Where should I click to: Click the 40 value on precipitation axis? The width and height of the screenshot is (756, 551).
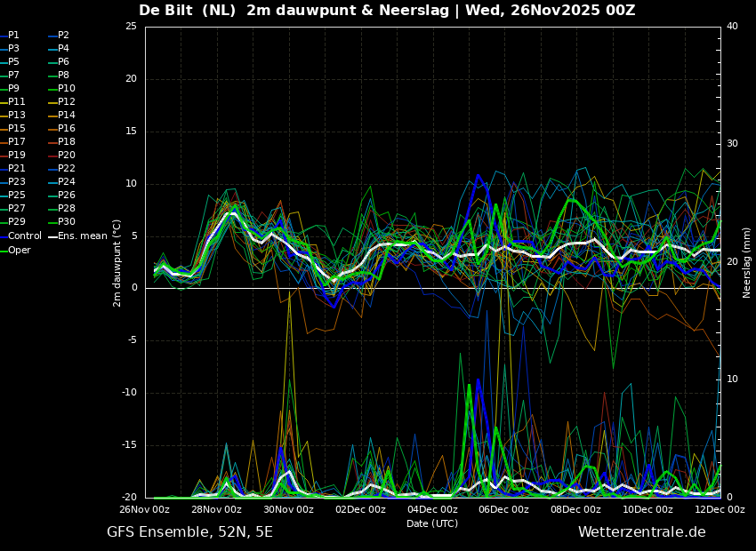pyautogui.click(x=732, y=26)
